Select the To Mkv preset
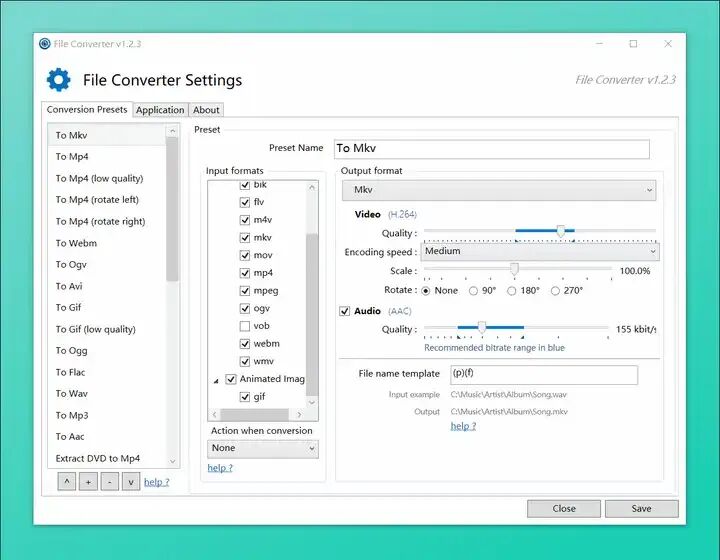720x560 pixels. coord(107,135)
